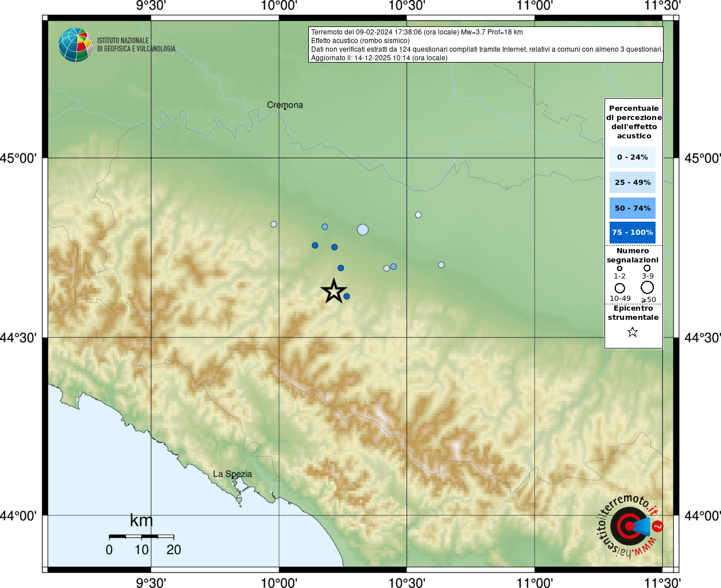721x588 pixels.
Task: Select the largest light-blue report circle
Action: (363, 230)
